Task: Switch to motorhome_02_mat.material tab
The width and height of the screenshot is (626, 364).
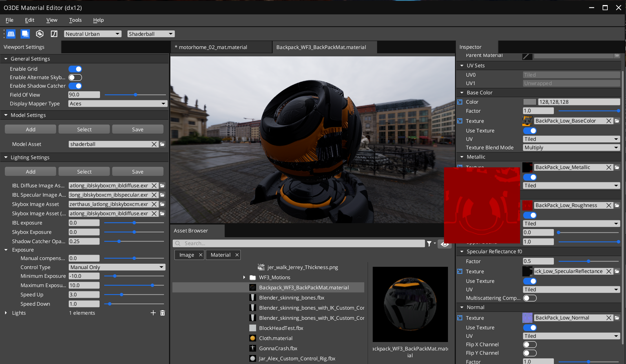Action: (221, 47)
